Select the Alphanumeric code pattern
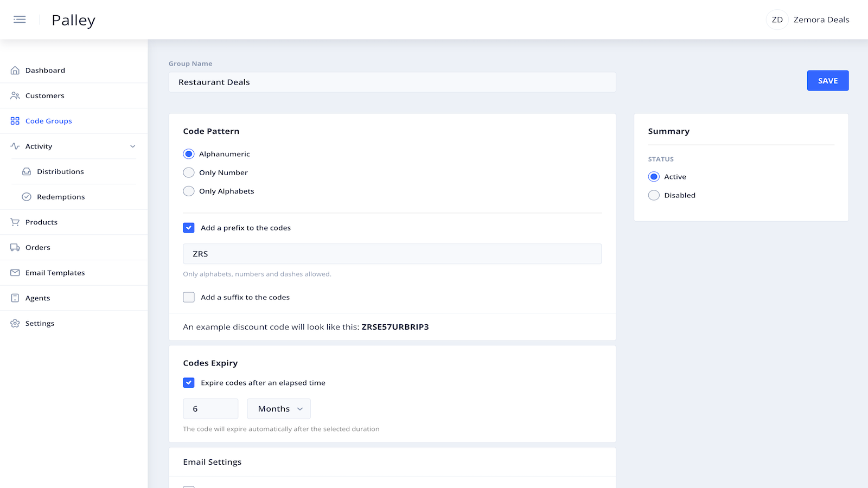Image resolution: width=868 pixels, height=488 pixels. [x=189, y=154]
